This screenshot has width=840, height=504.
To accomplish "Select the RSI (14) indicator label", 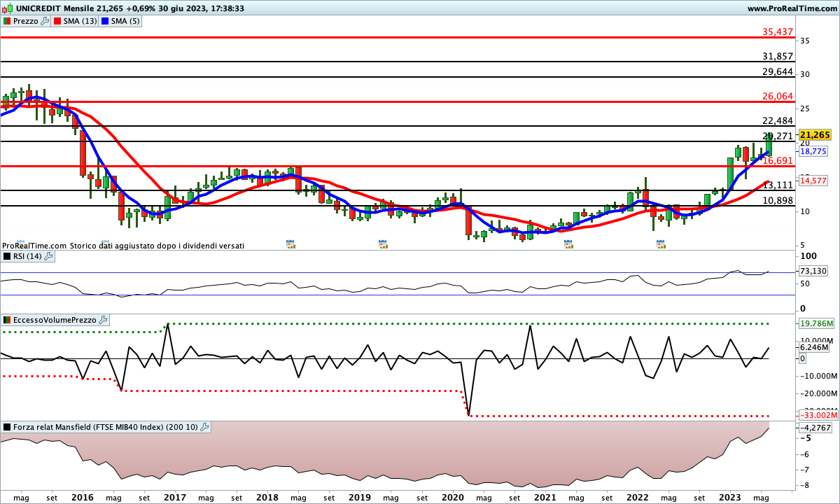I will tap(27, 256).
